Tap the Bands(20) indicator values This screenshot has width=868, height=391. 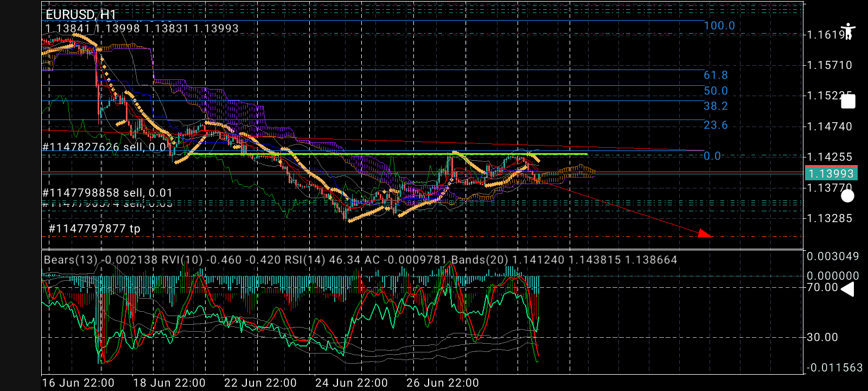point(564,260)
